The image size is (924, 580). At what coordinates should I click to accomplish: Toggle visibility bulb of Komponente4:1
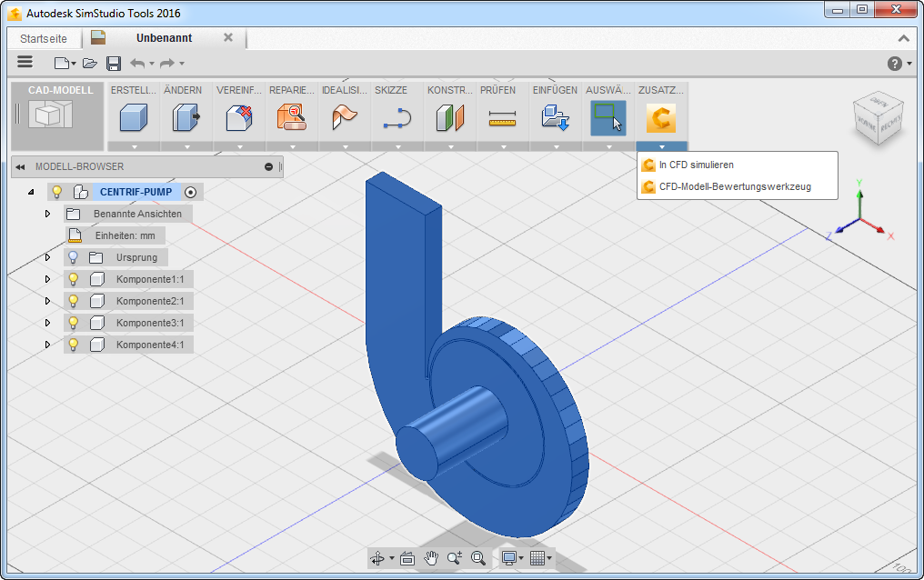click(73, 345)
